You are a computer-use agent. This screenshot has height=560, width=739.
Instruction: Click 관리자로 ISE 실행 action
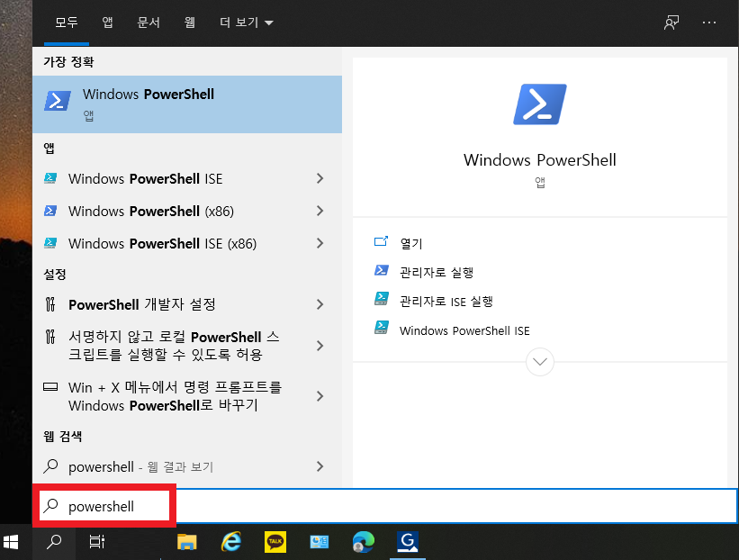[446, 302]
